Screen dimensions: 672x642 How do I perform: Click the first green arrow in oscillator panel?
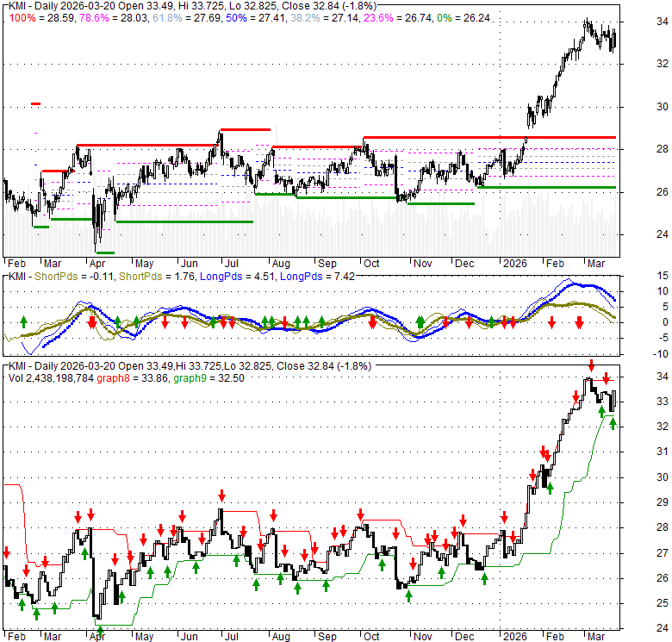(x=23, y=321)
